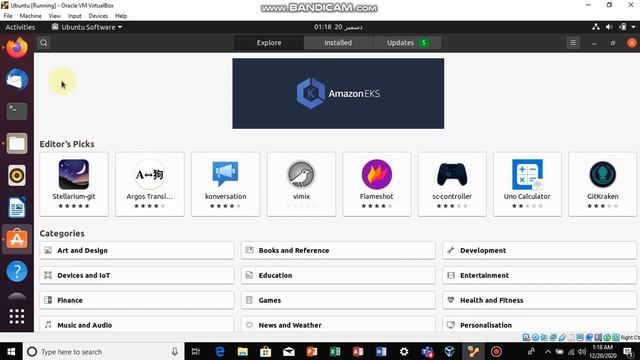Open the Finance category
The width and height of the screenshot is (640, 360).
tap(137, 300)
